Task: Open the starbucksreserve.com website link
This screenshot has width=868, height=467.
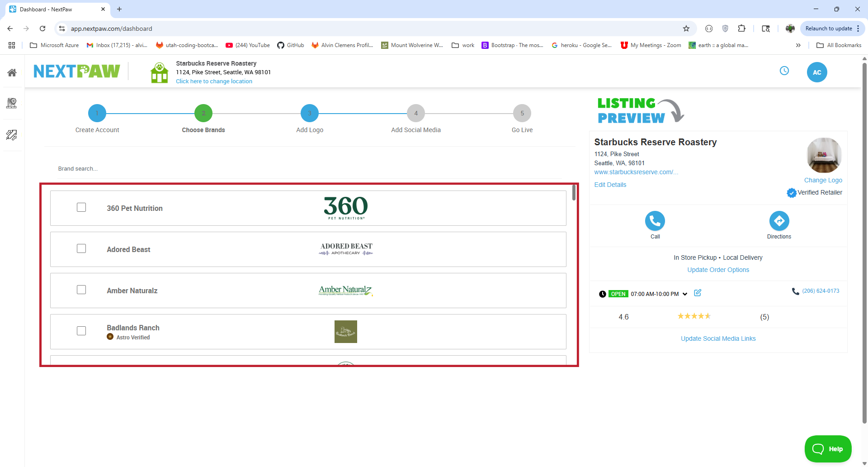Action: pyautogui.click(x=636, y=172)
